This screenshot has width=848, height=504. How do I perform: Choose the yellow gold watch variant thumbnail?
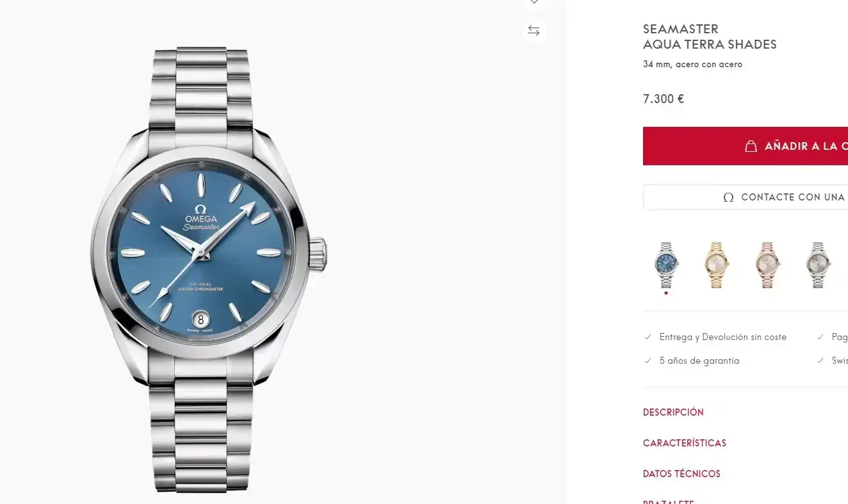[716, 264]
